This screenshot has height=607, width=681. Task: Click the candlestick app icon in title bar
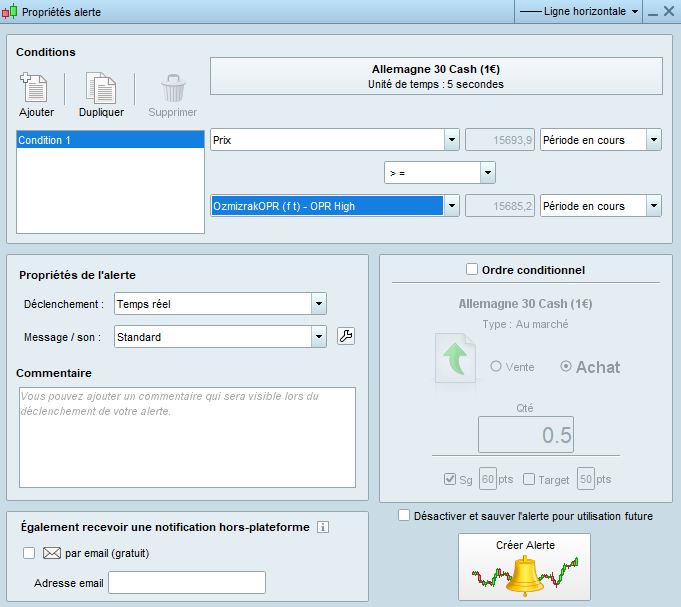pyautogui.click(x=10, y=11)
